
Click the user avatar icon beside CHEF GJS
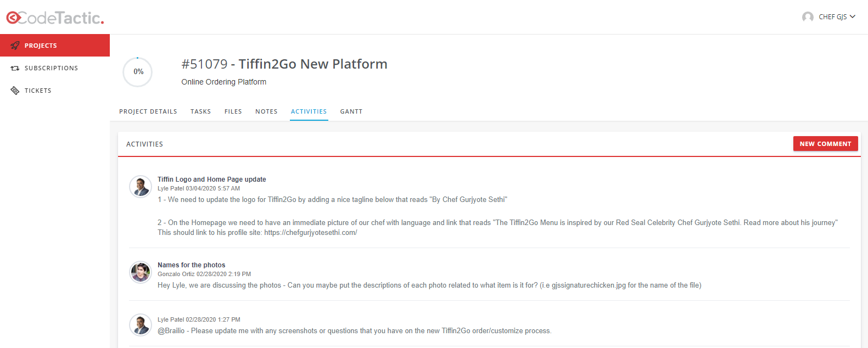(x=808, y=17)
